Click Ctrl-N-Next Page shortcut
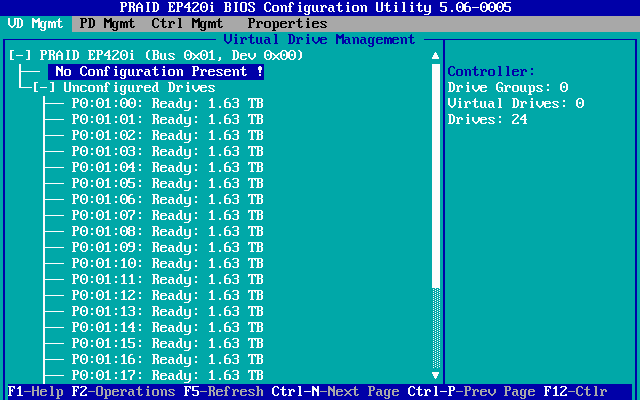Image resolution: width=640 pixels, height=400 pixels. [x=336, y=392]
